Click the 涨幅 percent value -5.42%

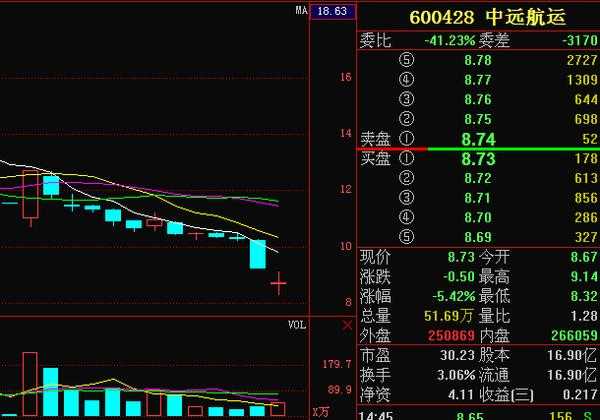pyautogui.click(x=454, y=296)
